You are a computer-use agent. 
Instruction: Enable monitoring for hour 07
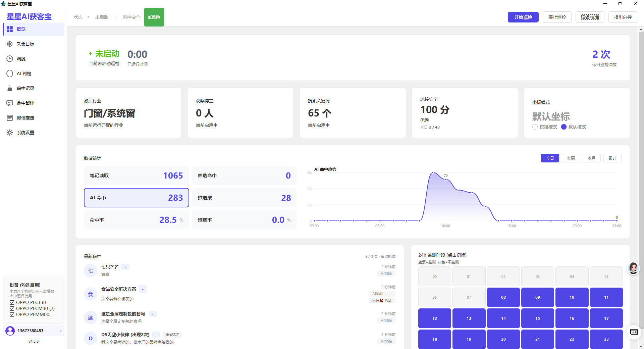click(469, 297)
